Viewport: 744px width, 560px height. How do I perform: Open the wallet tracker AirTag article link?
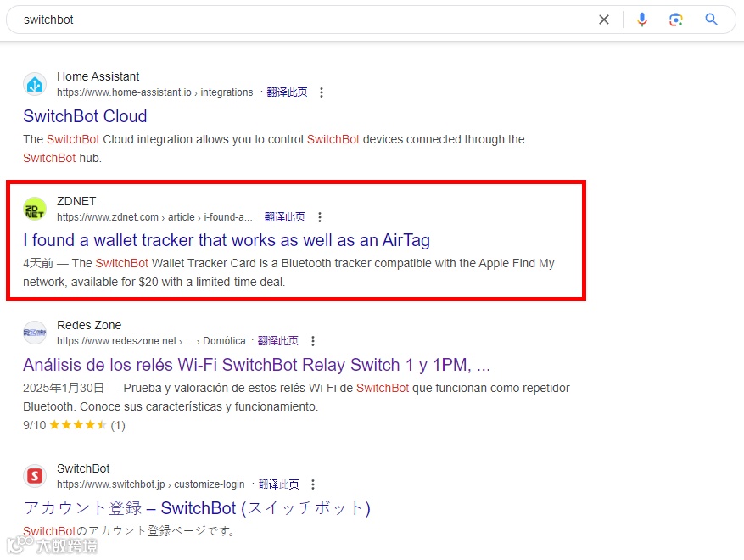pyautogui.click(x=227, y=240)
